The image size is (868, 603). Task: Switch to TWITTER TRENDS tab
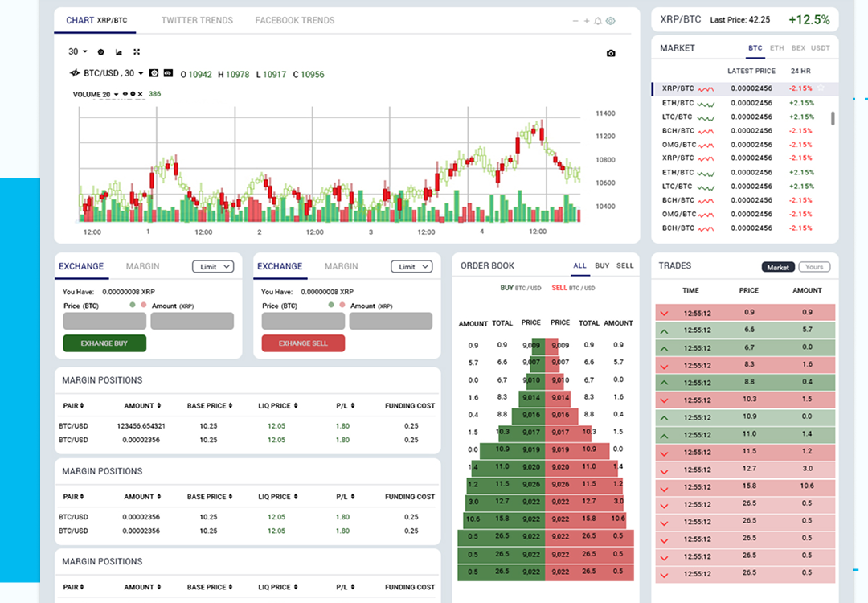click(197, 20)
